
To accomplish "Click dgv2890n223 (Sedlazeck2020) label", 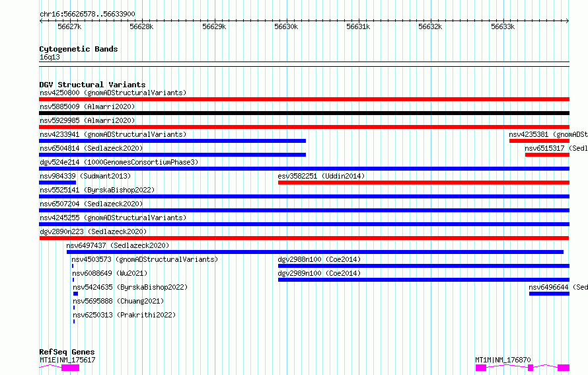I will coord(93,231).
